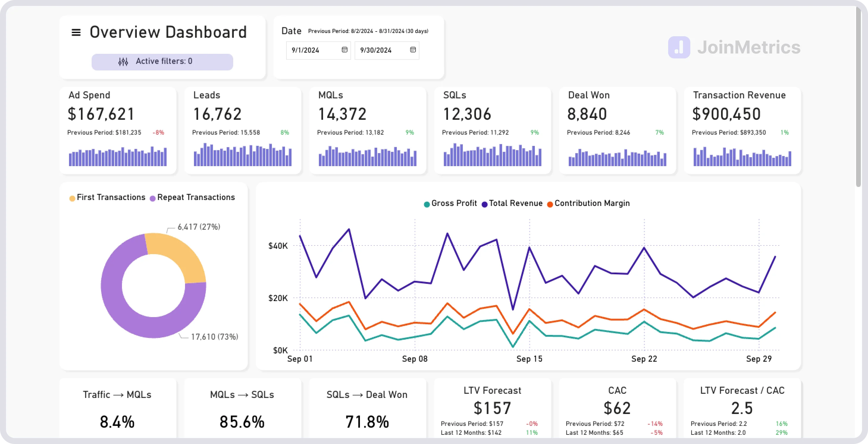Screen dimensions: 868x444
Task: Click the filters sliders icon
Action: coord(123,61)
